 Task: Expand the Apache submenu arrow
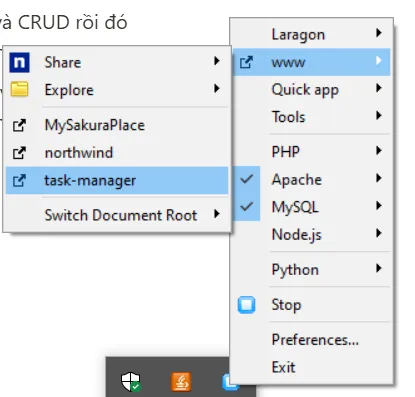point(378,178)
